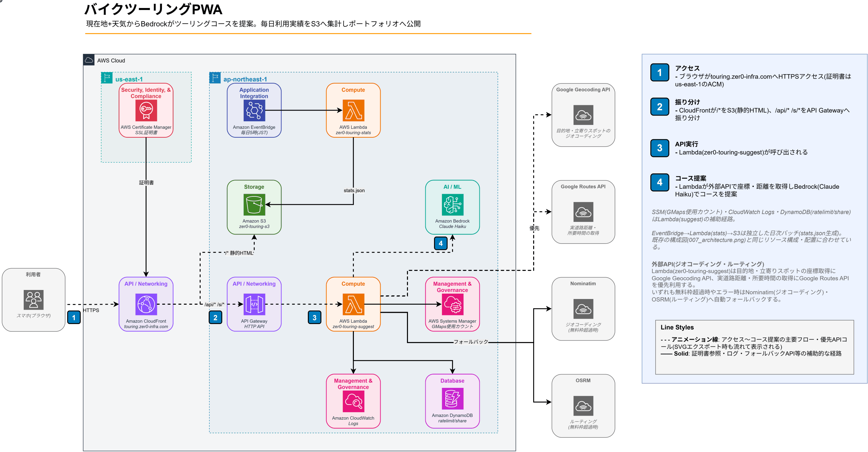Click the step 3 badge beside API実行 in legend
Viewport: 868px width, 452px height.
tap(659, 148)
